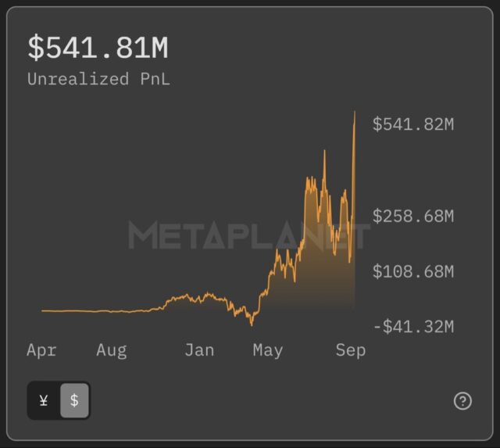Click the Aug label on the x-axis
500x448 pixels.
(x=112, y=350)
